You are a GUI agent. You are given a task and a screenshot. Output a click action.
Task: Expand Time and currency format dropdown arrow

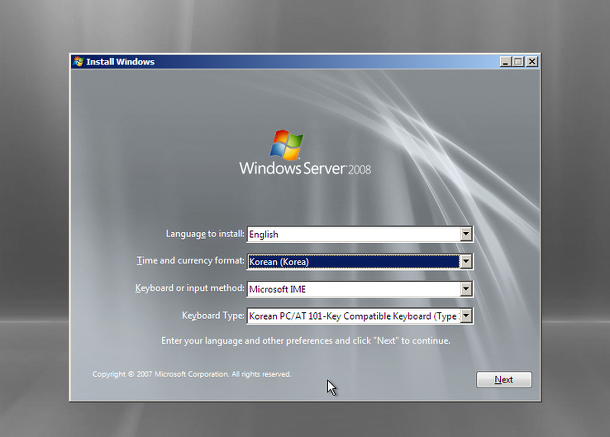tap(466, 261)
